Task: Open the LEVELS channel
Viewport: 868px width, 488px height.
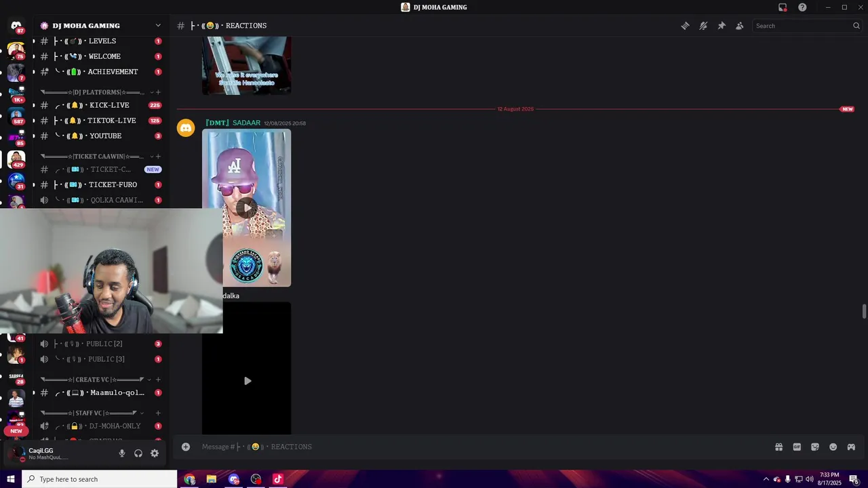Action: click(x=100, y=41)
